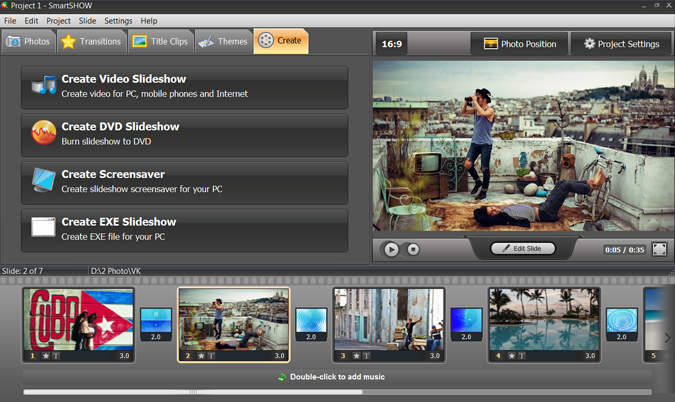This screenshot has height=402, width=675.
Task: Open the Settings menu
Action: [x=118, y=21]
